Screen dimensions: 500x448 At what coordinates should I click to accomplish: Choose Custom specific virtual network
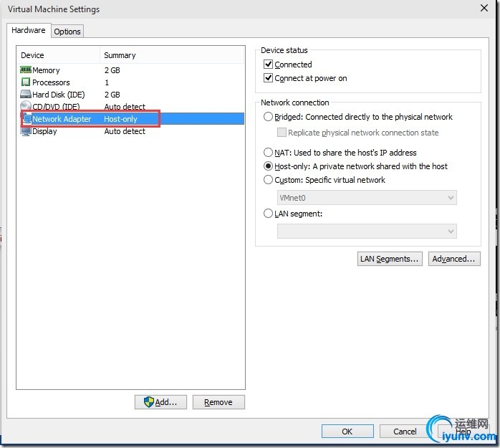(x=268, y=180)
